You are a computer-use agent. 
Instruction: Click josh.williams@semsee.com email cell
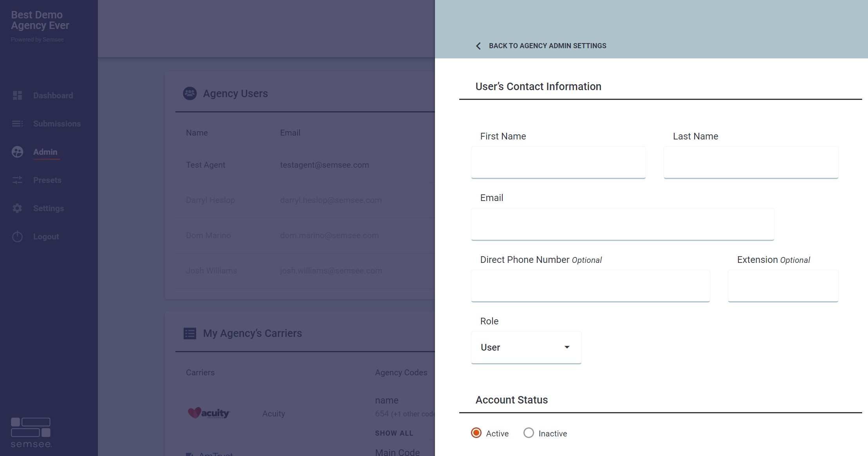tap(331, 271)
